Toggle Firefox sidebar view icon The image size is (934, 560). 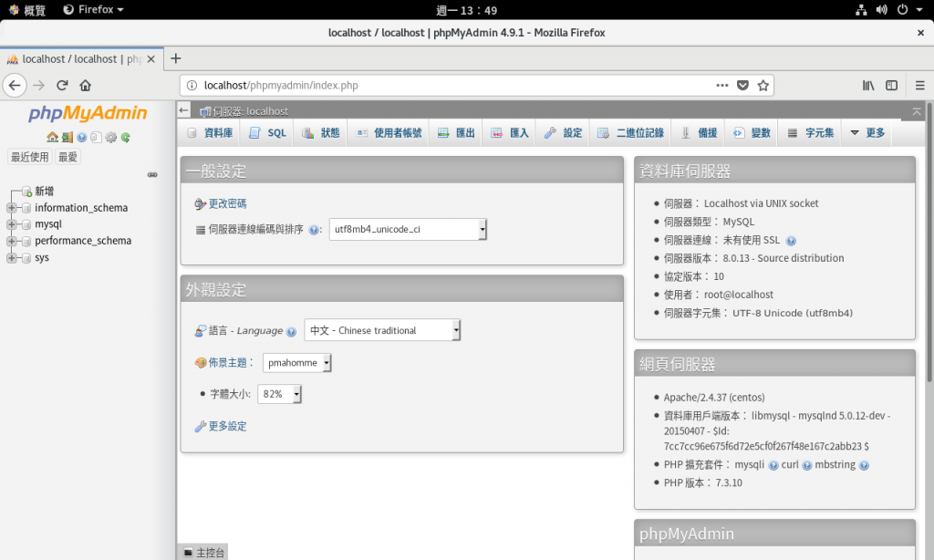click(892, 85)
